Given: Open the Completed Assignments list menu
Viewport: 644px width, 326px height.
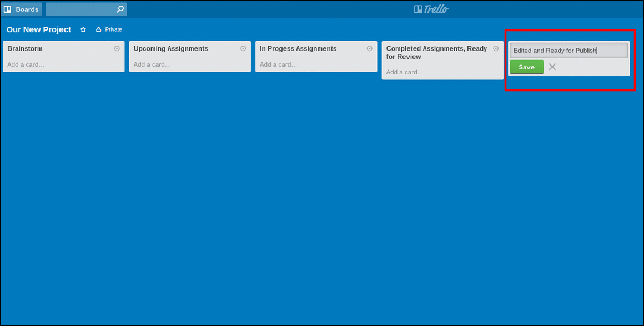Looking at the screenshot, I should [496, 48].
